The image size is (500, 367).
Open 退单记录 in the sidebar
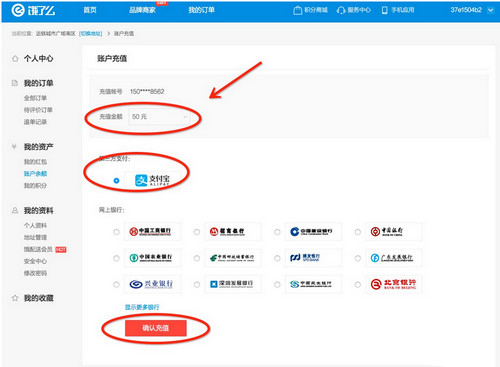(35, 122)
